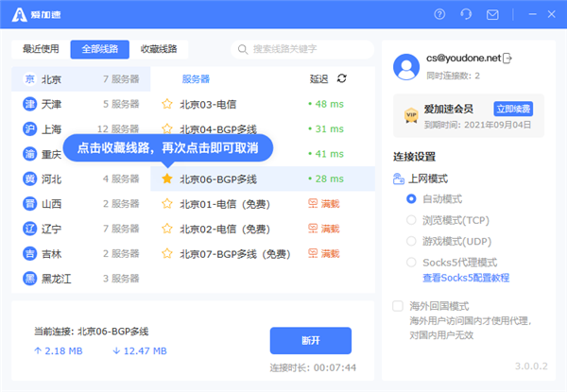The width and height of the screenshot is (567, 392).
Task: Click the blue user avatar icon
Action: pyautogui.click(x=406, y=67)
